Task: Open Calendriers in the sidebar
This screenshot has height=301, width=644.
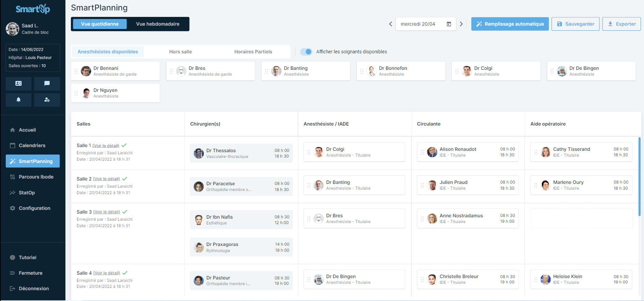Action: (32, 145)
